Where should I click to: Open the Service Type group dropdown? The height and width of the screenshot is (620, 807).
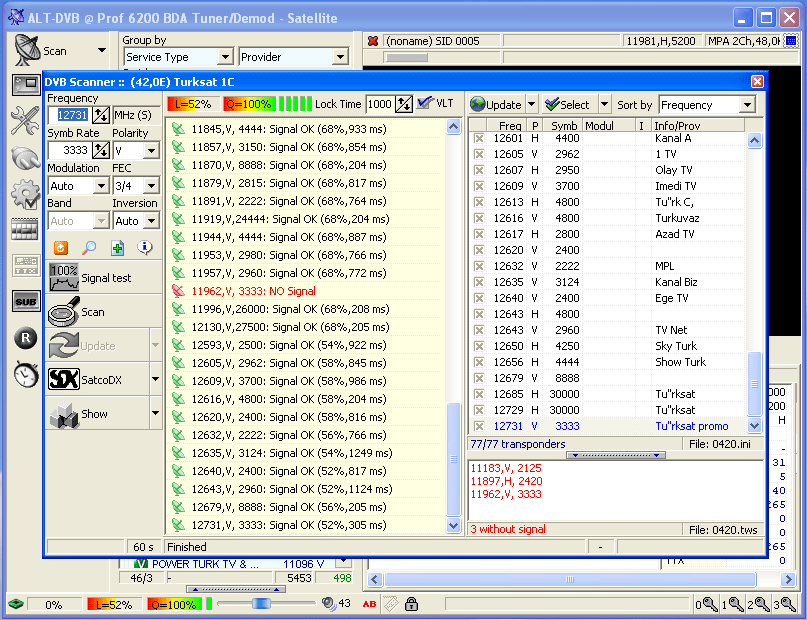[225, 57]
